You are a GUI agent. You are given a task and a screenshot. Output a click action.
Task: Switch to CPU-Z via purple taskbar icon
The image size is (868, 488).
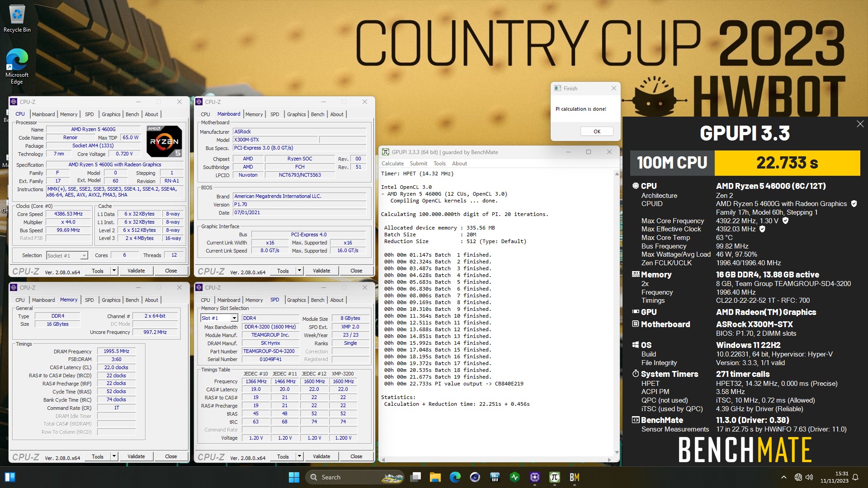[x=535, y=477]
